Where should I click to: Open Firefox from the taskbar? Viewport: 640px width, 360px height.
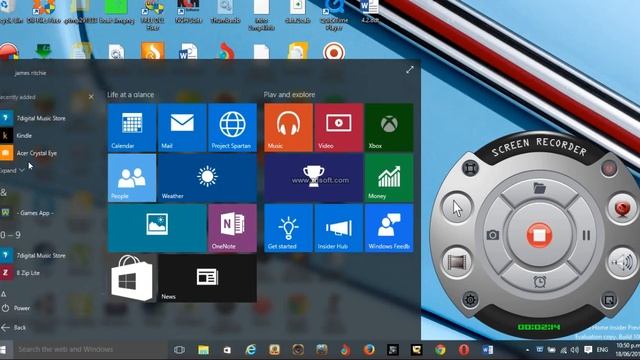click(x=369, y=350)
